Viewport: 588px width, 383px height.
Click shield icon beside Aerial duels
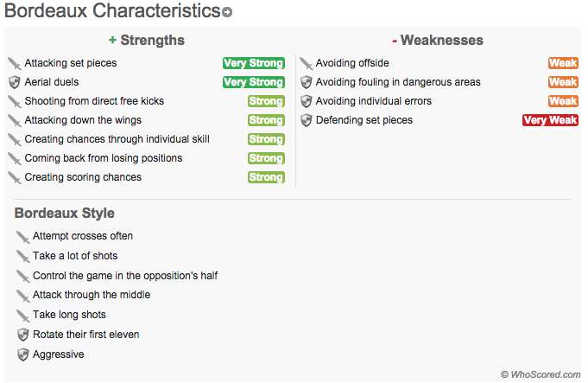(15, 82)
